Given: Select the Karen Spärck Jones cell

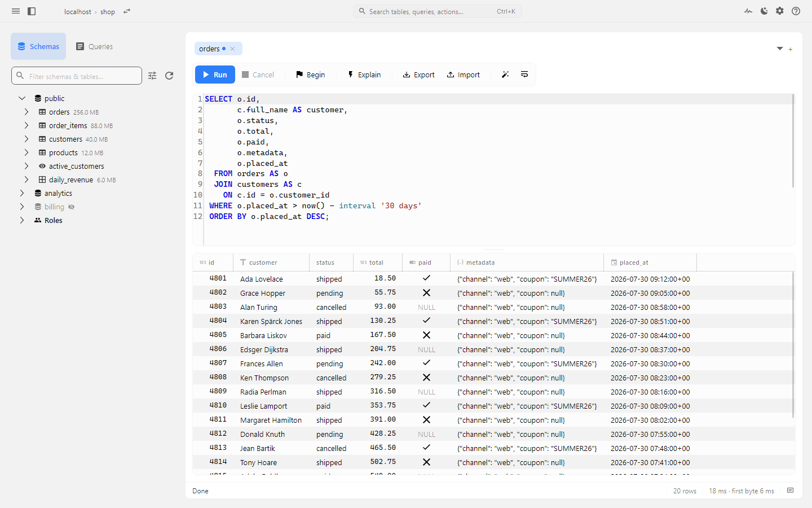Looking at the screenshot, I should 271,321.
